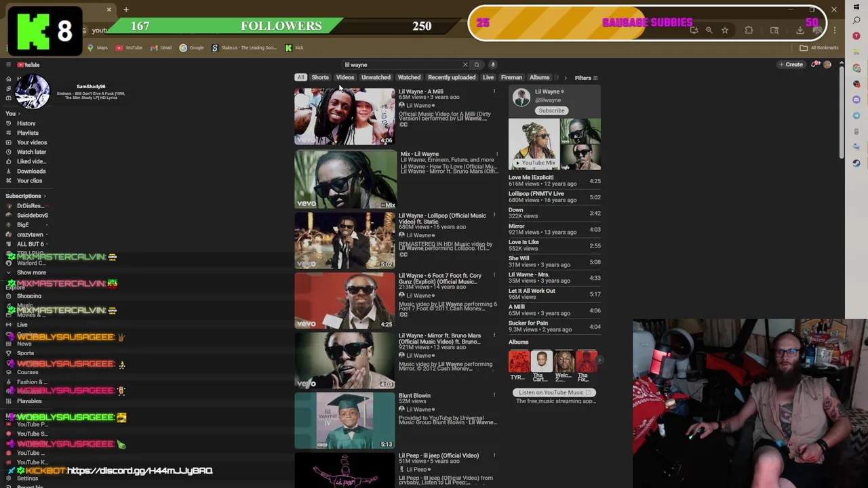Open Playlists in sidebar
Image resolution: width=868 pixels, height=488 pixels.
tap(27, 133)
